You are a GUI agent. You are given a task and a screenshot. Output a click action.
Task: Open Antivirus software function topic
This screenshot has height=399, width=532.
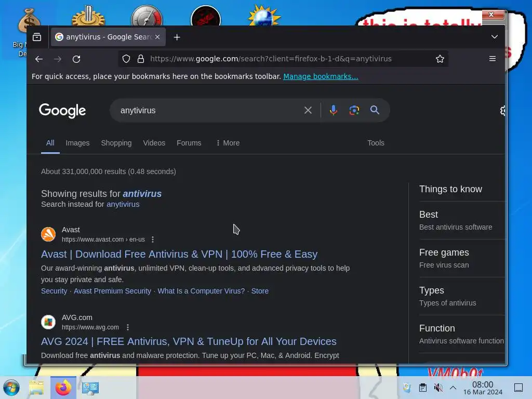(x=461, y=335)
